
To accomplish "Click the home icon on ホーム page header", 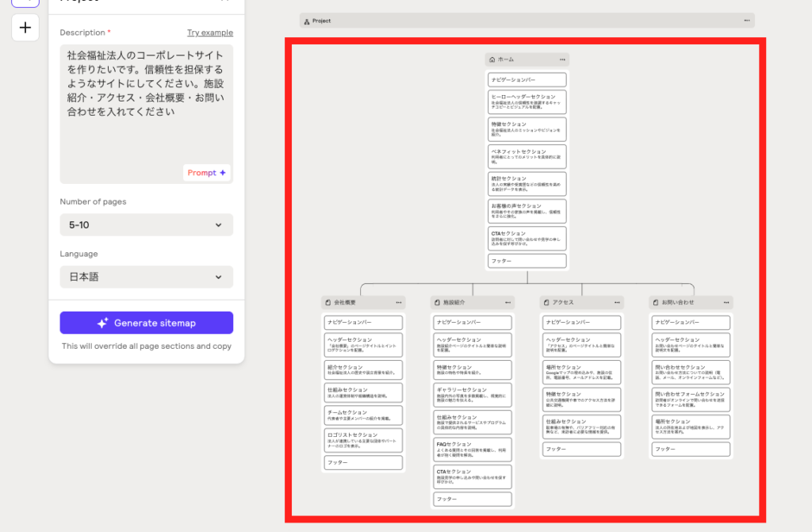I will pos(492,59).
